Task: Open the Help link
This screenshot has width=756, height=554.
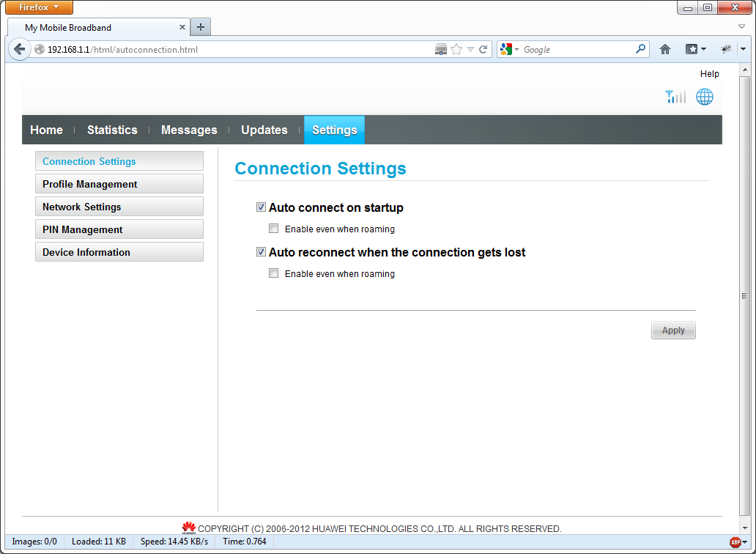Action: point(709,74)
